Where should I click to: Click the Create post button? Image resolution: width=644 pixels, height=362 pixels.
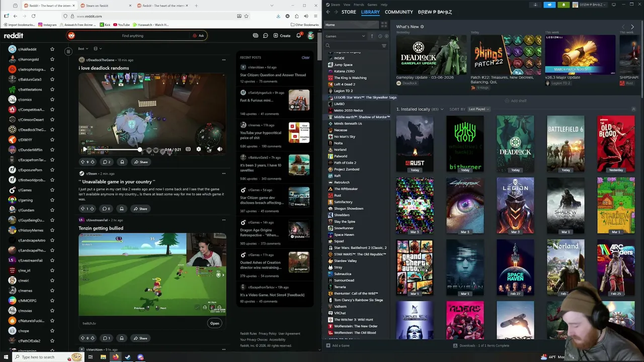click(x=282, y=36)
